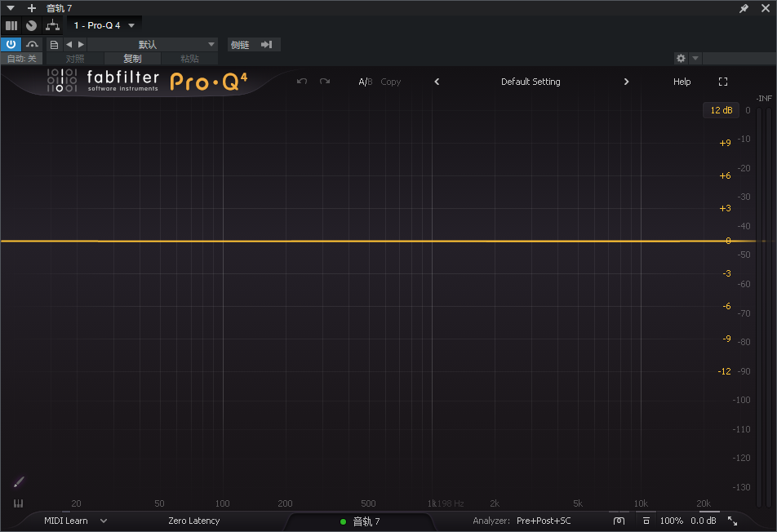Click the output level meter

[763, 307]
